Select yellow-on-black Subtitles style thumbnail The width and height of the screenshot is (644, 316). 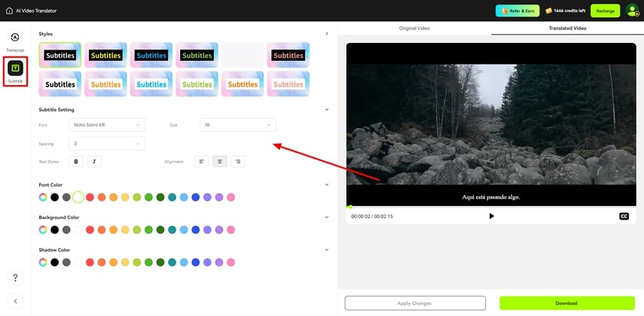click(x=105, y=55)
